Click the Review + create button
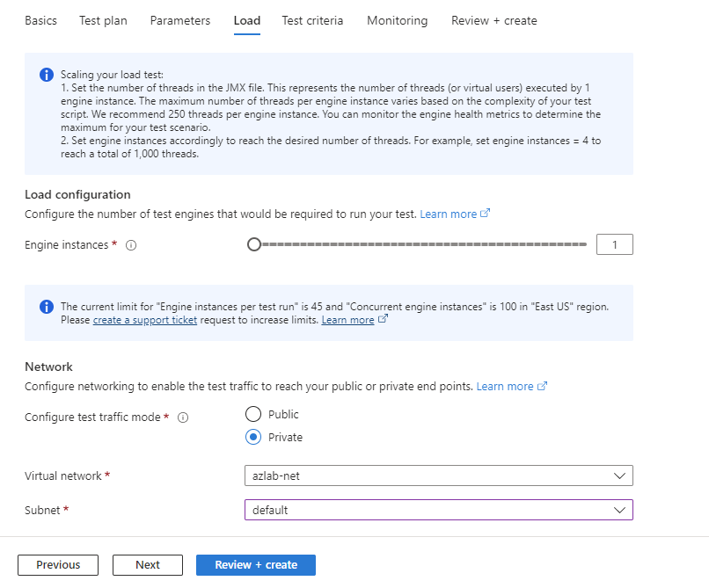The image size is (709, 588). [255, 565]
